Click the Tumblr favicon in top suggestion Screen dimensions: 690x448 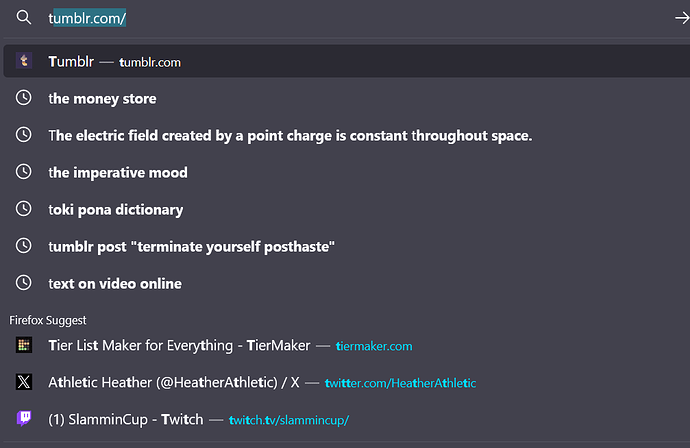[24, 60]
